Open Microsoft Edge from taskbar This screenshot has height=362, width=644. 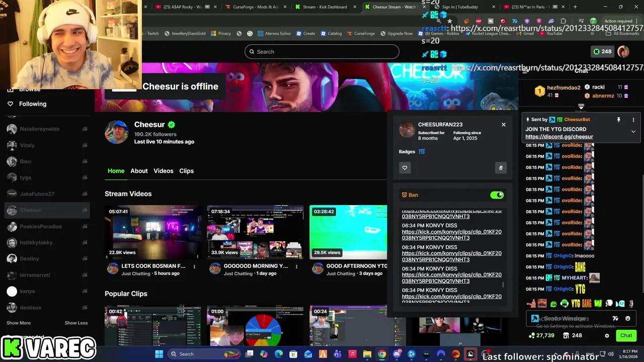pos(279,354)
